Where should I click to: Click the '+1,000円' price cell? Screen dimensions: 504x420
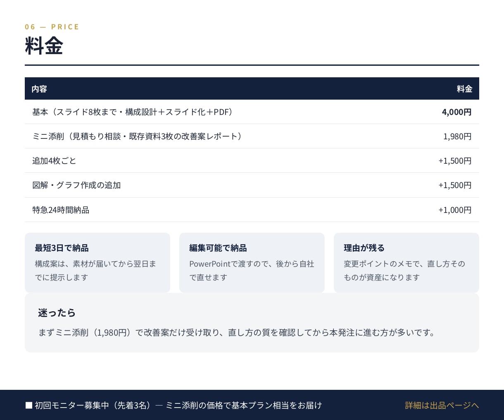click(455, 210)
